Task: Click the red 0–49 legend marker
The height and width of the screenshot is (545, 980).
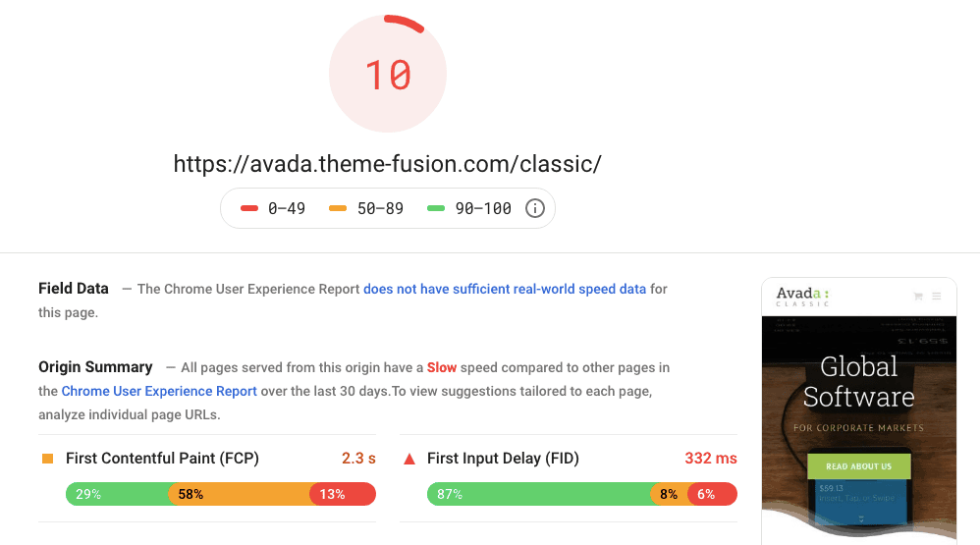Action: tap(249, 208)
